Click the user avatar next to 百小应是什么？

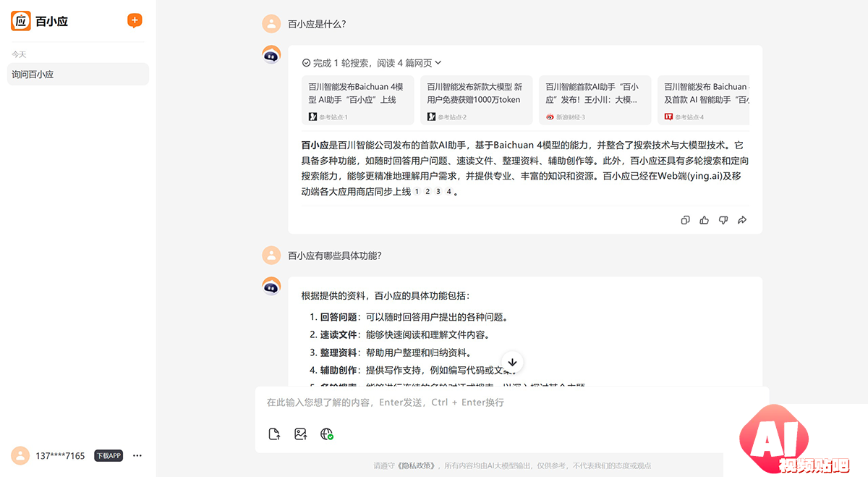click(271, 24)
